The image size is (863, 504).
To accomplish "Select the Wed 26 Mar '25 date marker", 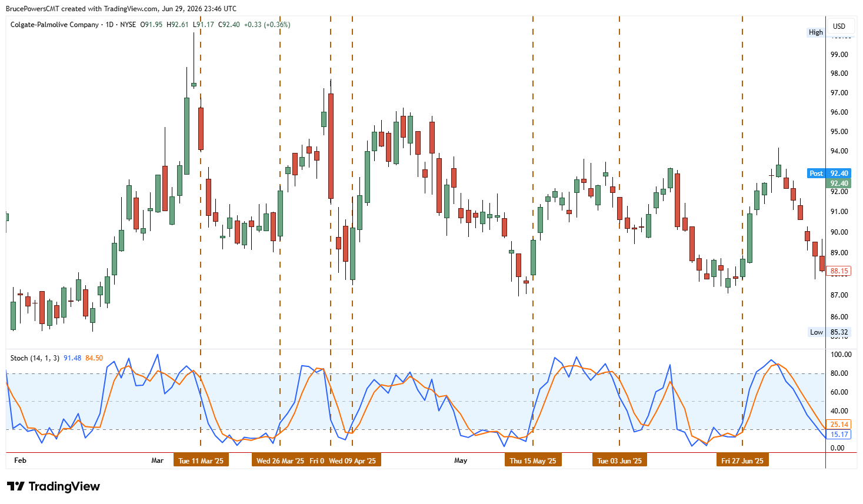I will 280,460.
